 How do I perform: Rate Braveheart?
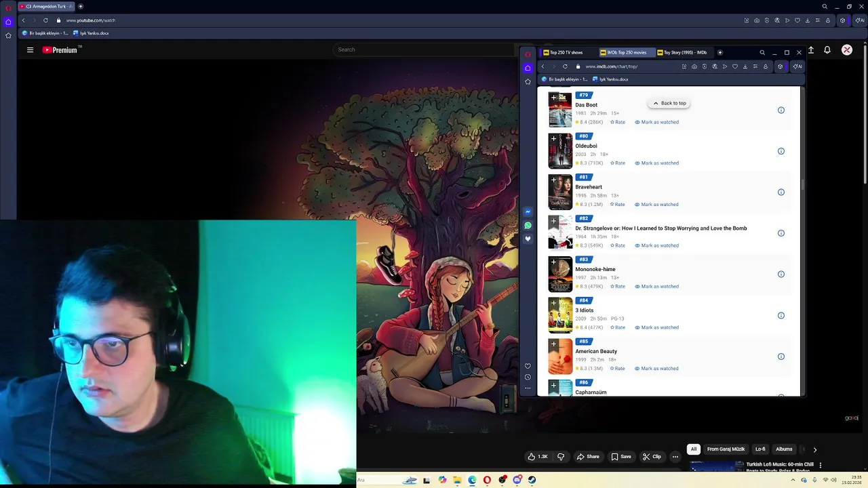click(x=617, y=204)
